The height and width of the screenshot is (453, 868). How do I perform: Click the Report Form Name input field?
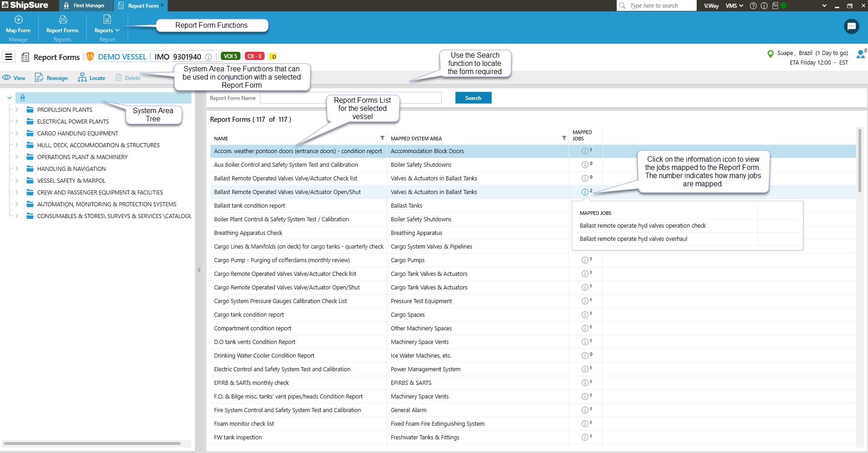tap(350, 98)
